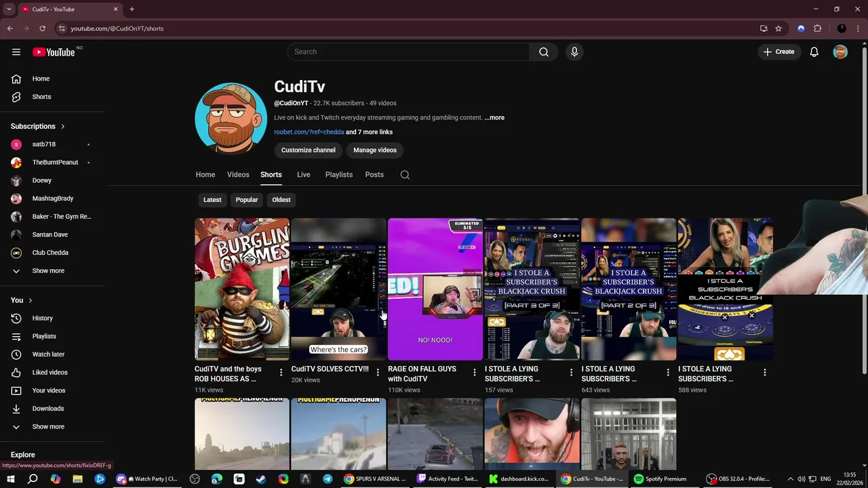Open the notifications bell
This screenshot has width=868, height=488.
pyautogui.click(x=814, y=52)
